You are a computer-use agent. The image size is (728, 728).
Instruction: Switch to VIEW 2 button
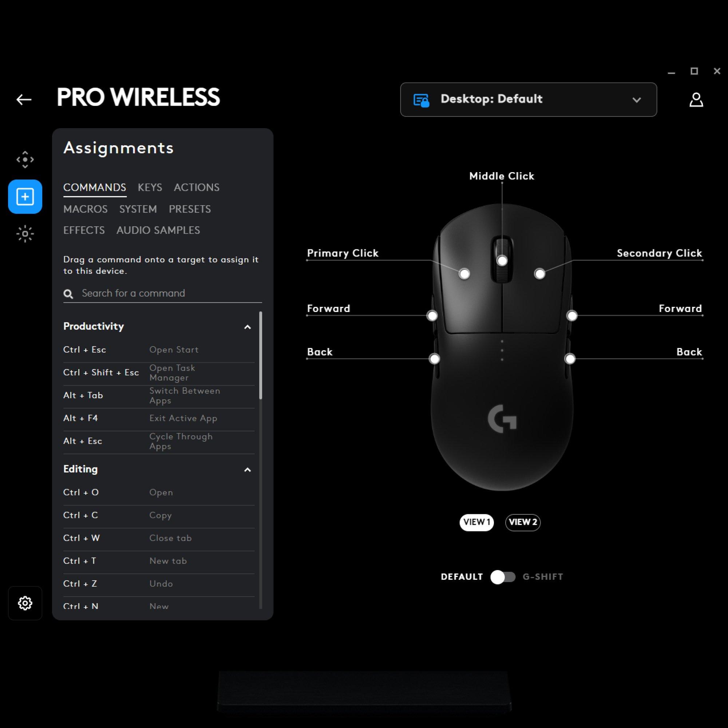523,522
